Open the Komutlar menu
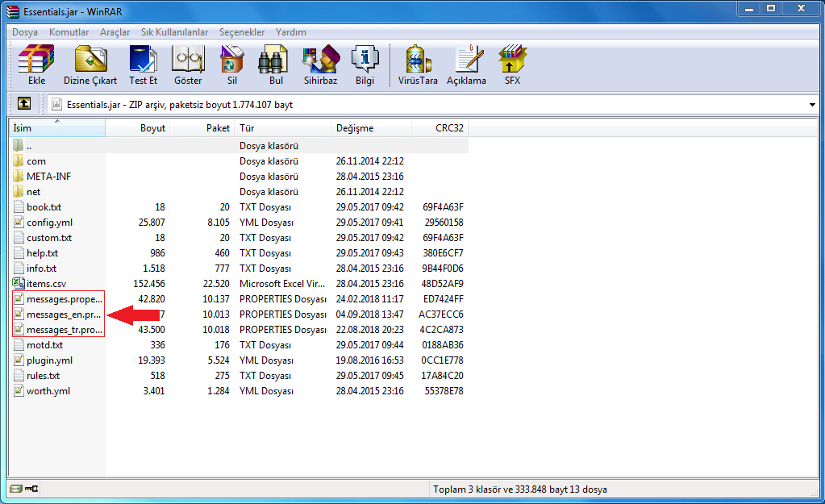The image size is (825, 504). pyautogui.click(x=69, y=32)
